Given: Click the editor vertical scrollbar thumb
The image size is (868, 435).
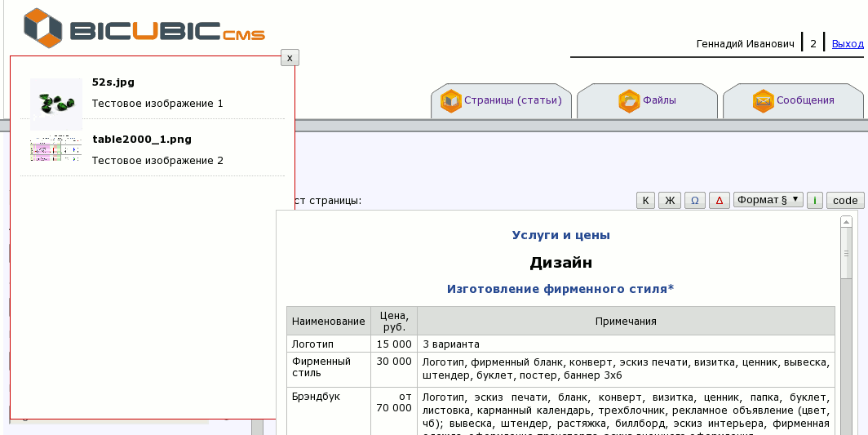Looking at the screenshot, I should [846, 253].
